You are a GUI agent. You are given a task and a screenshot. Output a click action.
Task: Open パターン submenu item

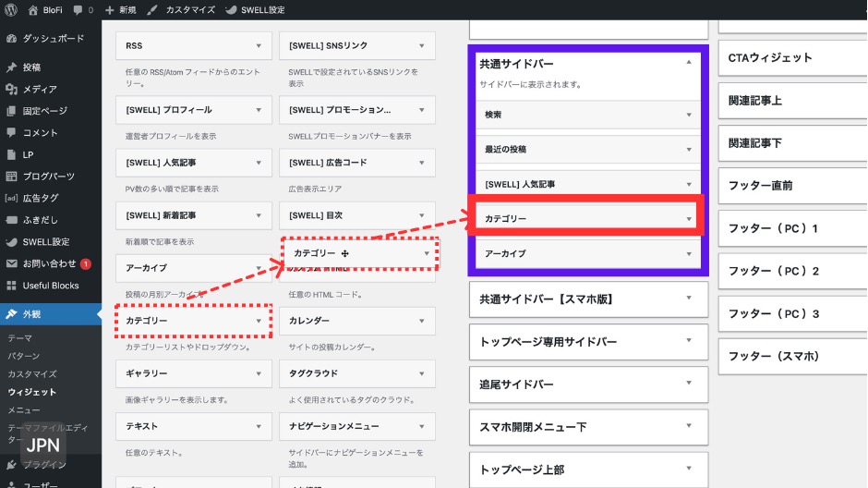coord(24,356)
